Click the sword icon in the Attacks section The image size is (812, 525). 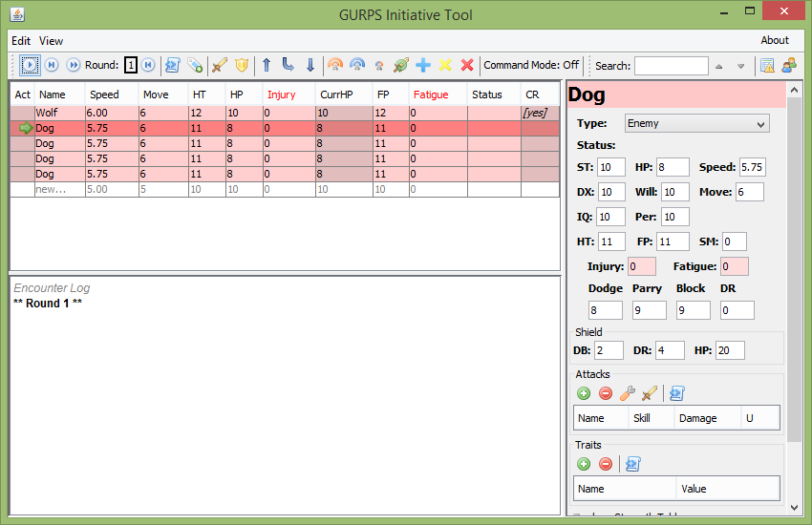(650, 393)
